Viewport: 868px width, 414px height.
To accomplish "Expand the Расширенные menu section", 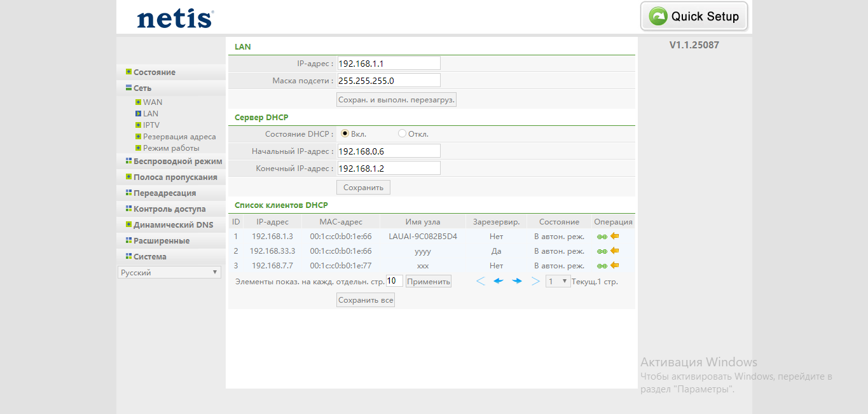I will [162, 241].
